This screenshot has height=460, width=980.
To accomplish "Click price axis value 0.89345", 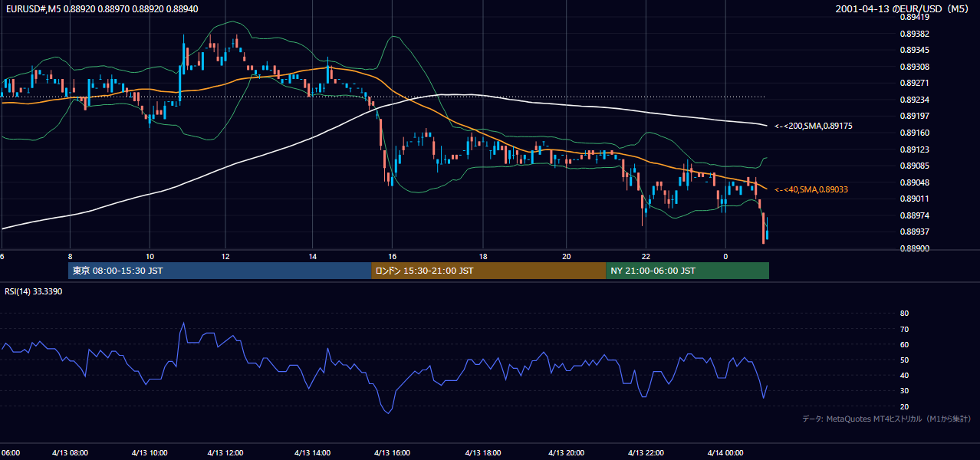I will coord(914,50).
